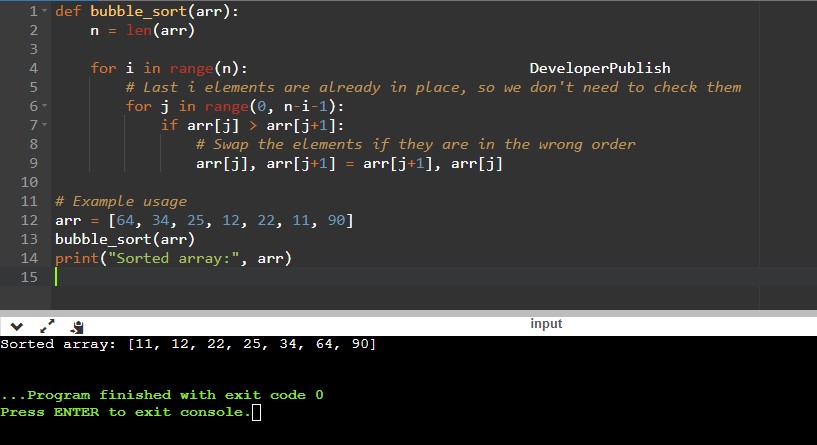Click line number 3 in the gutter
The image size is (817, 445).
[x=33, y=50]
